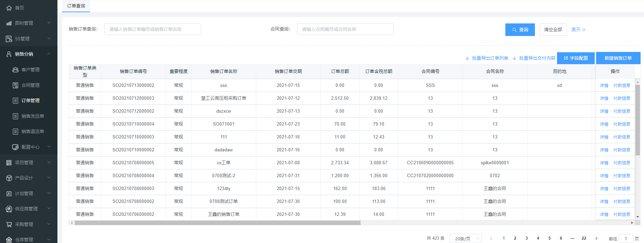Click the 计划管理 sidebar icon
644x243 pixels.
click(x=9, y=193)
